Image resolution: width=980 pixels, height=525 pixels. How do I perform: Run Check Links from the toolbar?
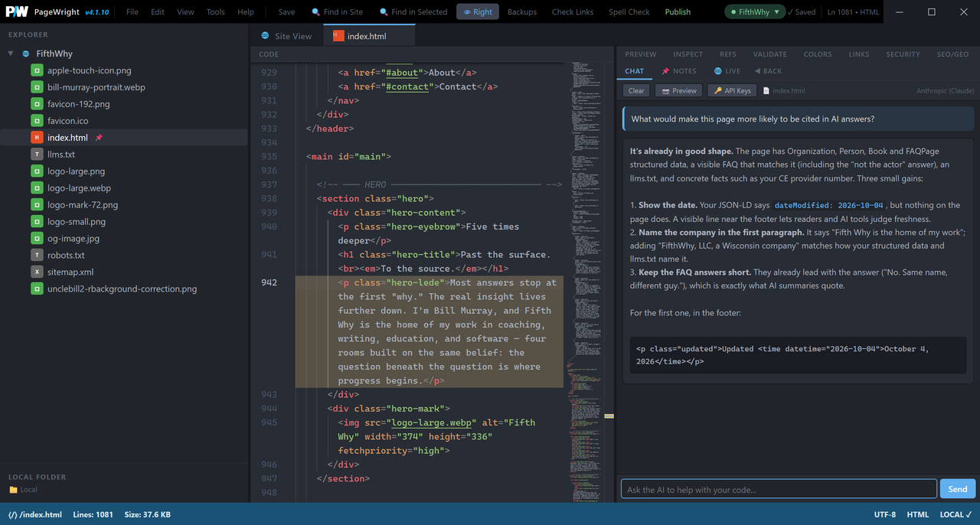573,12
